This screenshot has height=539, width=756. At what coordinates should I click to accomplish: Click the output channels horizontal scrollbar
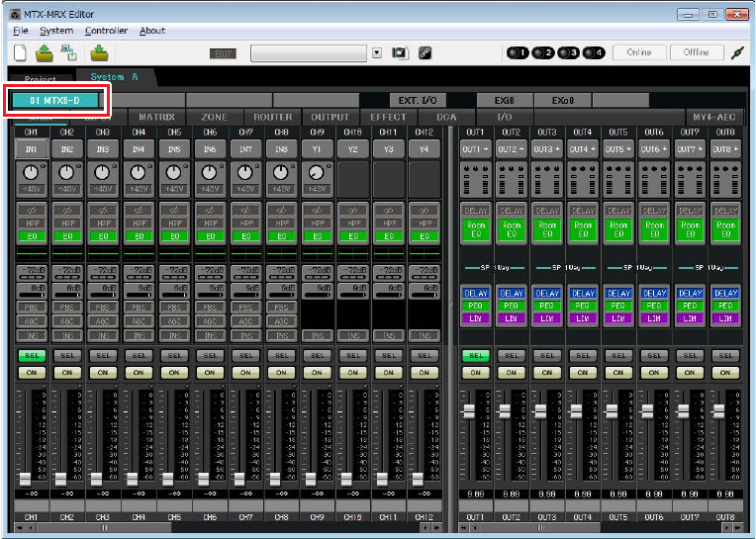[x=541, y=527]
